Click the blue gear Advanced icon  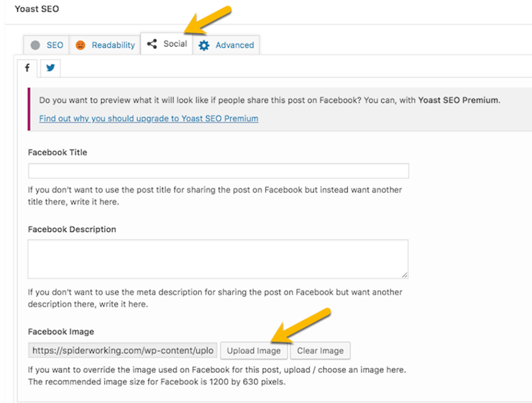[x=204, y=45]
